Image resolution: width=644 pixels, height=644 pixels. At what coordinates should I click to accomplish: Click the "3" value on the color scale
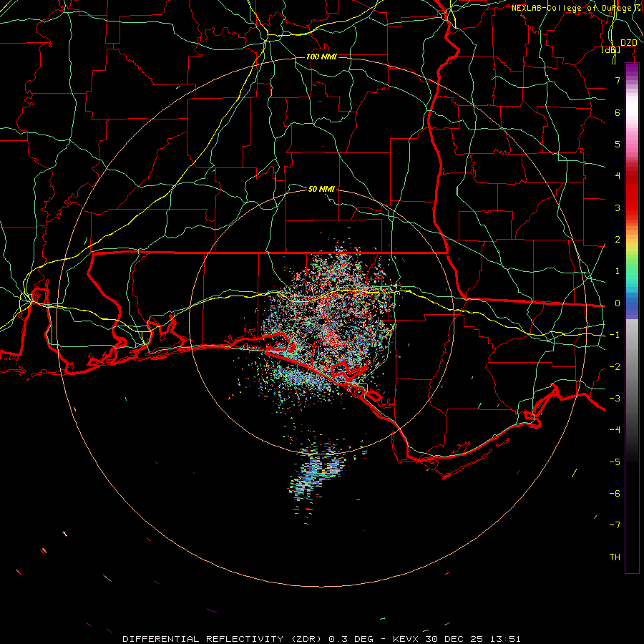coord(618,208)
